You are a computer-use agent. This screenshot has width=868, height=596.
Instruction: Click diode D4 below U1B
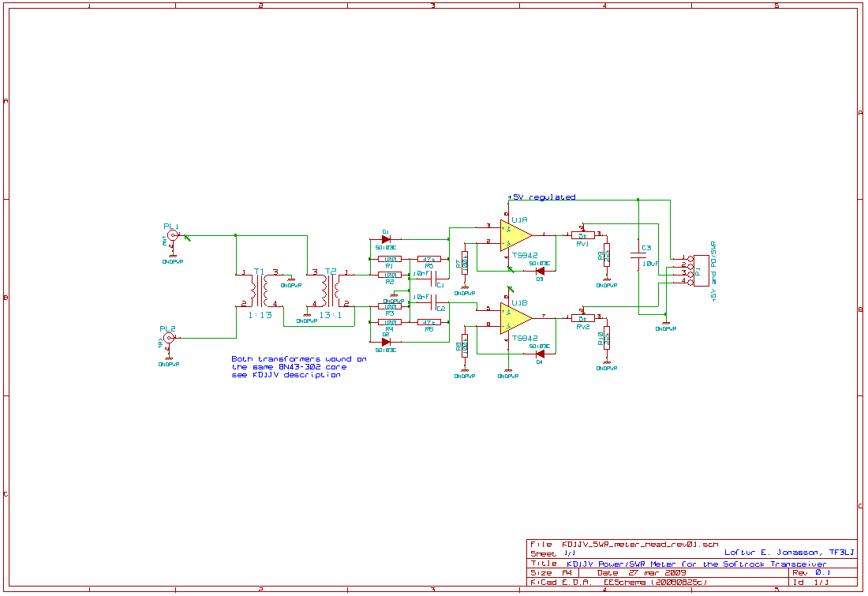[x=540, y=353]
